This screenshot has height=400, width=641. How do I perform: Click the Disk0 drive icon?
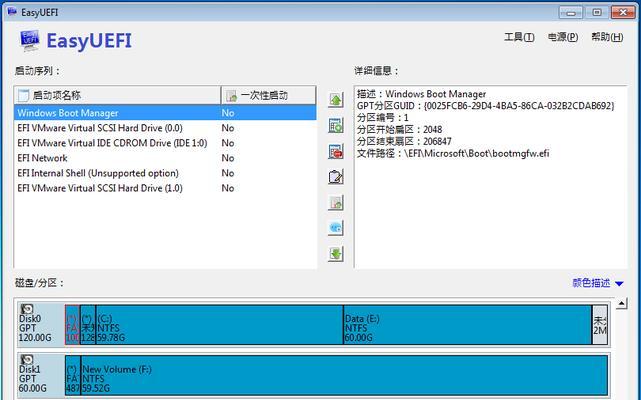tap(27, 308)
